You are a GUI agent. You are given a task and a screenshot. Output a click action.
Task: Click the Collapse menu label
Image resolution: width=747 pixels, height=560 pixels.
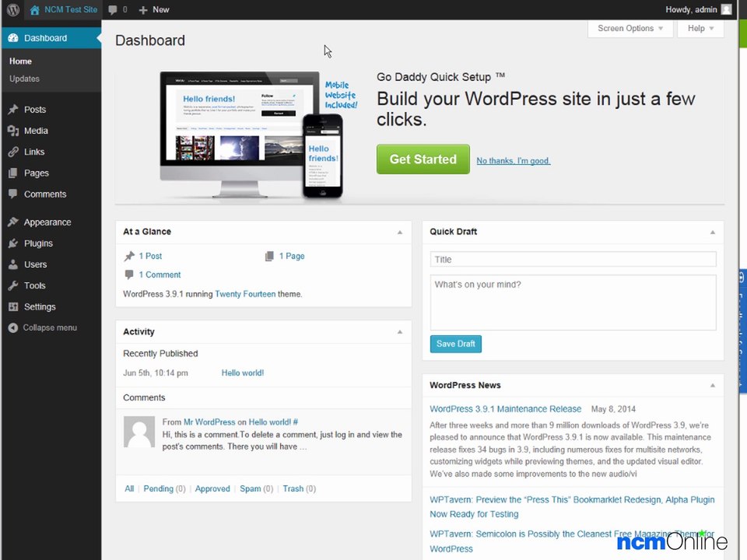50,327
